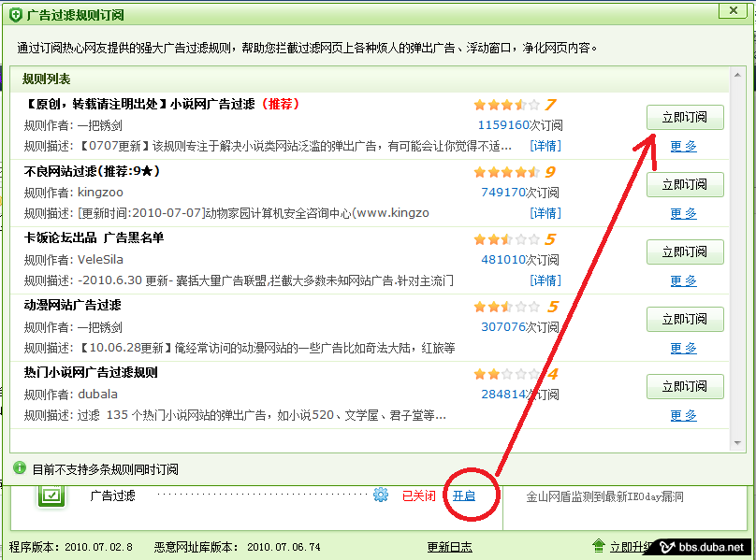
Task: Click the 开启 link for 广告过滤
Action: [464, 495]
